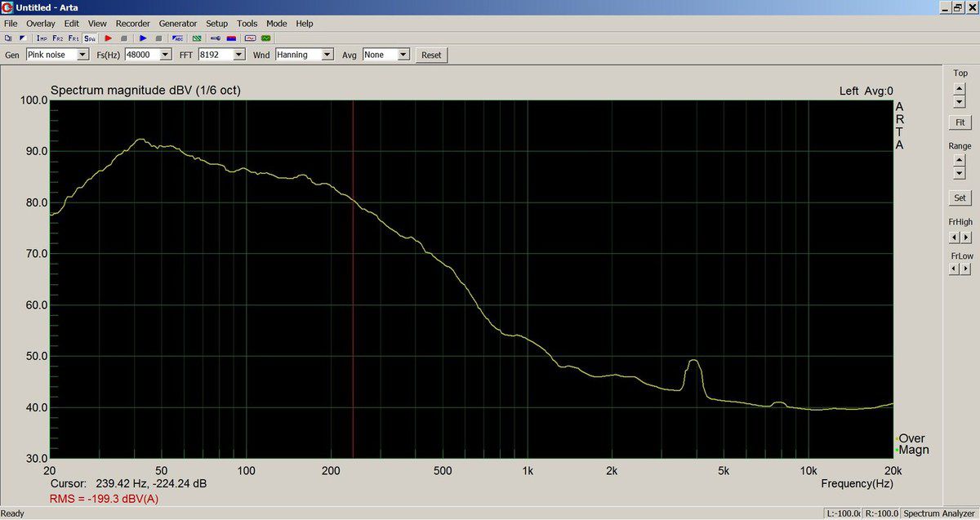Click the Reset button

[x=431, y=56]
